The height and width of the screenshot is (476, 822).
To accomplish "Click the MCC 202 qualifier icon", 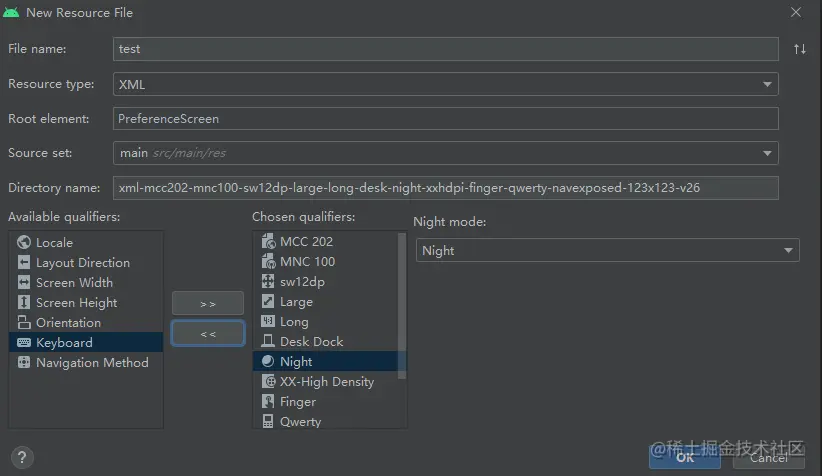I will tap(268, 241).
